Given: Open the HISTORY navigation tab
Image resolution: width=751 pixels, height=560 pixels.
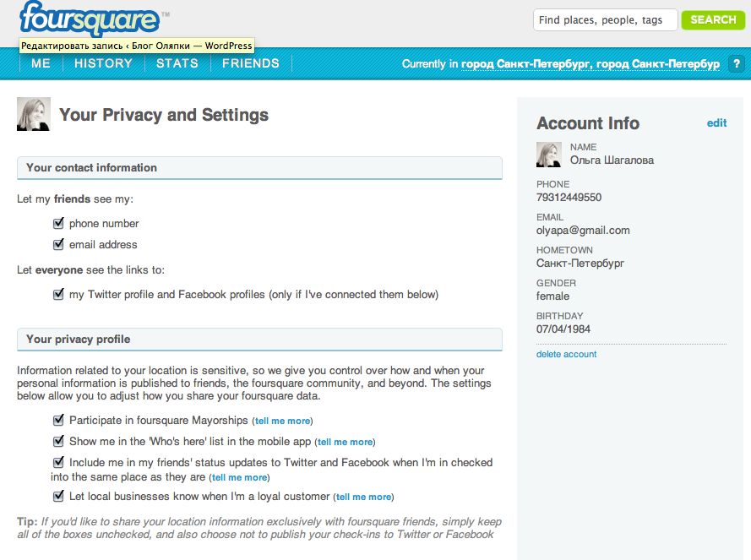Looking at the screenshot, I should click(103, 63).
